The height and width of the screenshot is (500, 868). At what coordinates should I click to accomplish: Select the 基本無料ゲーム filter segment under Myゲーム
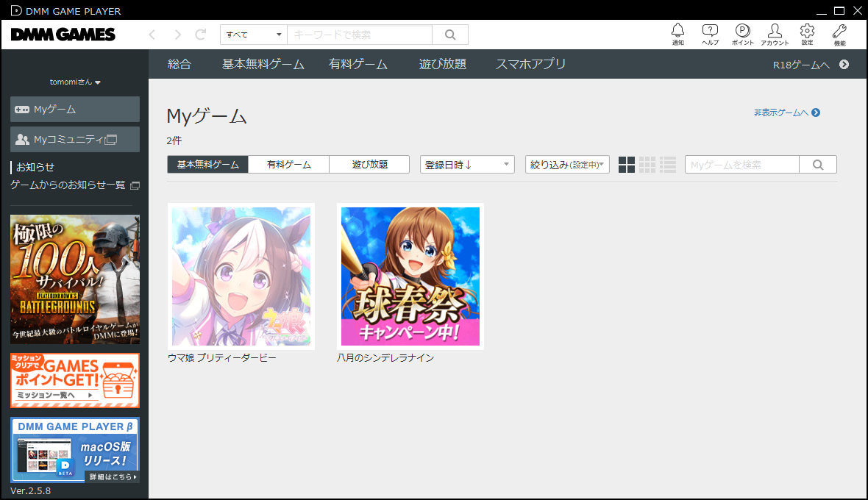[207, 165]
